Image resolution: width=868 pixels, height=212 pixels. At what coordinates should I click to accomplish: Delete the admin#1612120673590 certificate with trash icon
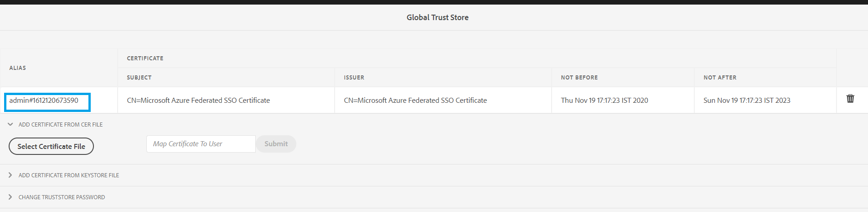[x=850, y=99]
